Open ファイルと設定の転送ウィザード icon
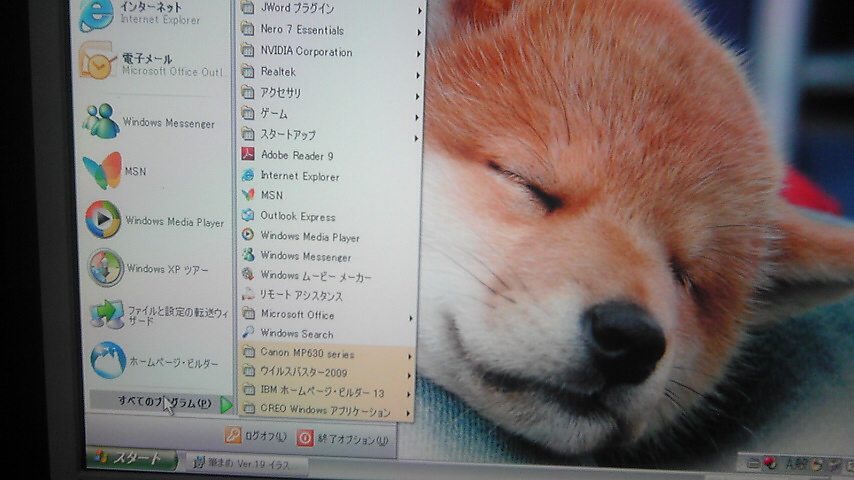 pos(107,314)
